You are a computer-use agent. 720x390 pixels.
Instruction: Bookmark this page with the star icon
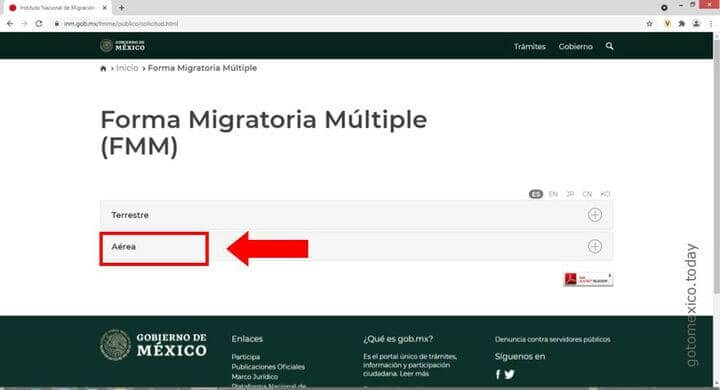pyautogui.click(x=649, y=23)
